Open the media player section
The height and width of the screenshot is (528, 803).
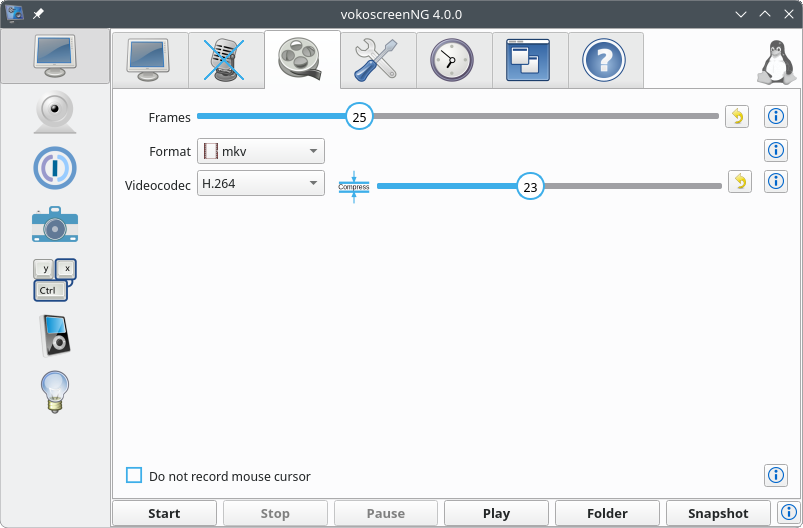pos(55,335)
